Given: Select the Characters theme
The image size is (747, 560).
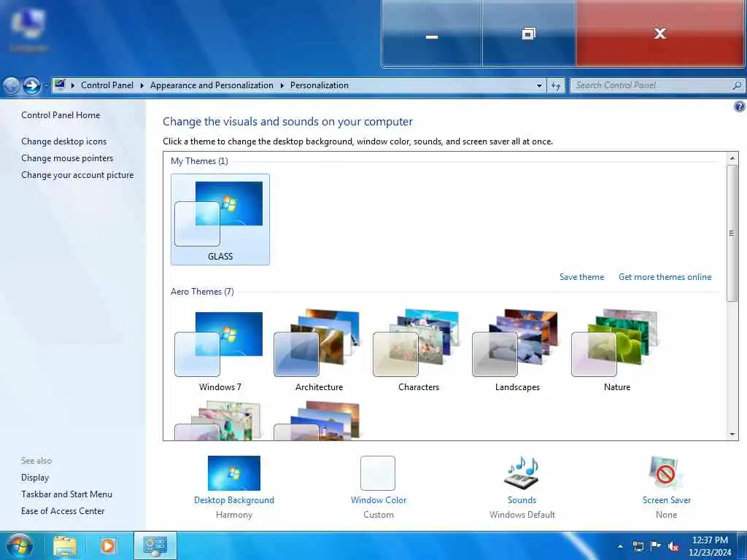Looking at the screenshot, I should (418, 351).
